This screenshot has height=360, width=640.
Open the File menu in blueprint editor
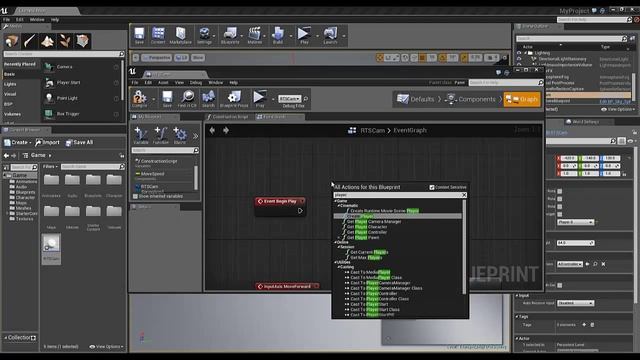pyautogui.click(x=135, y=82)
